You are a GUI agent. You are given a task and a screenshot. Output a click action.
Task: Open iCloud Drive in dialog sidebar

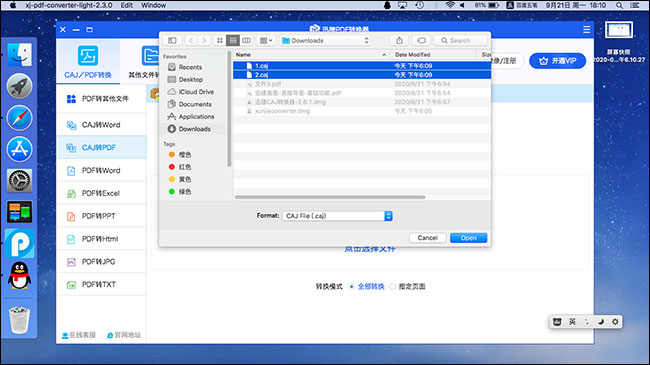click(196, 92)
